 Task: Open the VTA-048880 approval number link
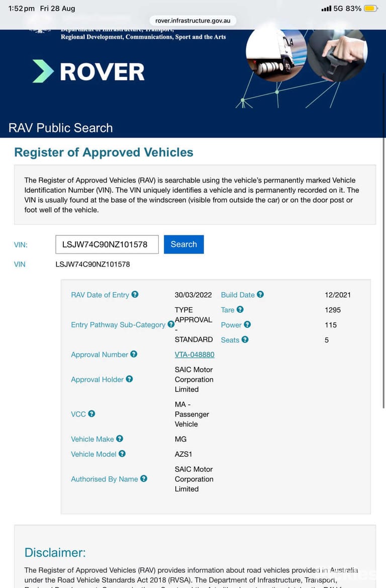click(x=195, y=355)
